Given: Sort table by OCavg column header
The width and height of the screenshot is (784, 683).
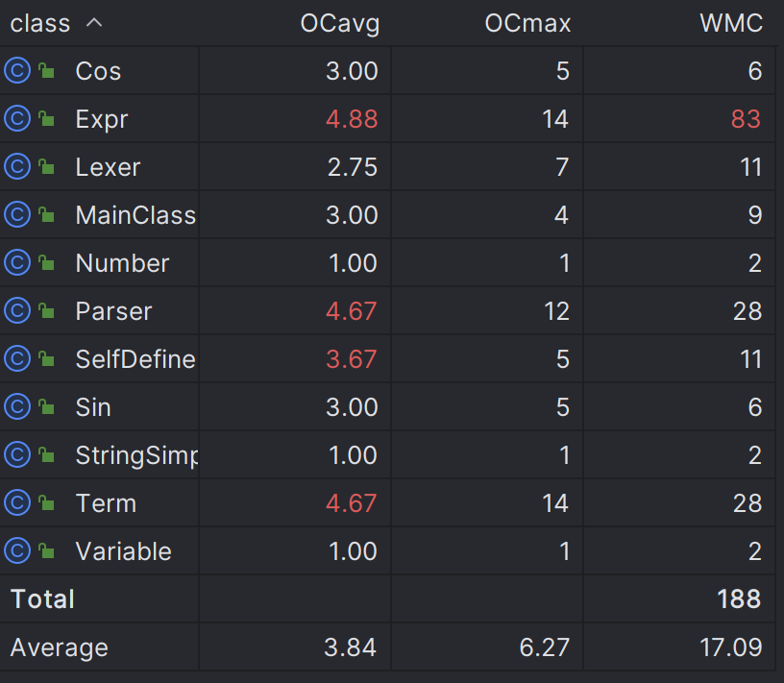Looking at the screenshot, I should pos(339,24).
